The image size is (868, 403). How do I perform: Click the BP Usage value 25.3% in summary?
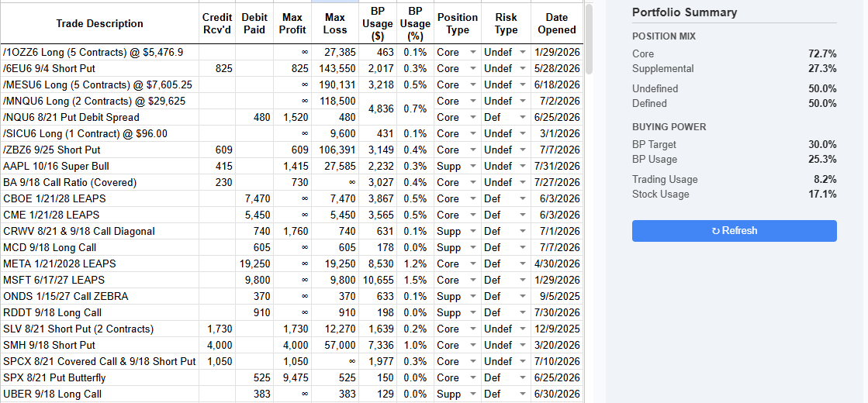click(822, 159)
